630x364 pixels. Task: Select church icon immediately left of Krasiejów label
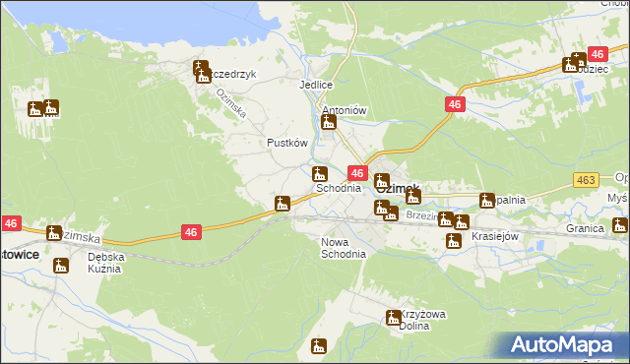(x=454, y=241)
